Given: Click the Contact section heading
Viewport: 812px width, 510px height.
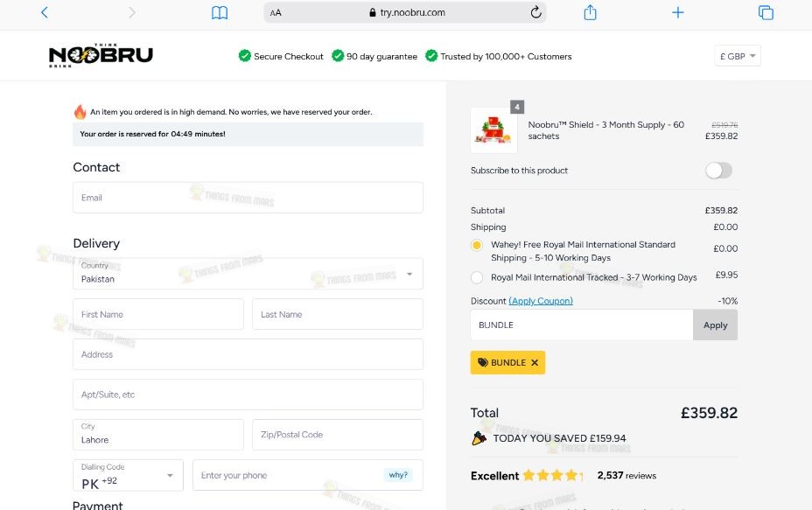Looking at the screenshot, I should pyautogui.click(x=96, y=167).
